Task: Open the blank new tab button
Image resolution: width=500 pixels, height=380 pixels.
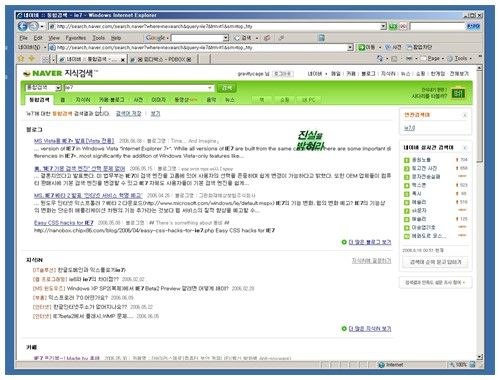Action: coord(205,59)
